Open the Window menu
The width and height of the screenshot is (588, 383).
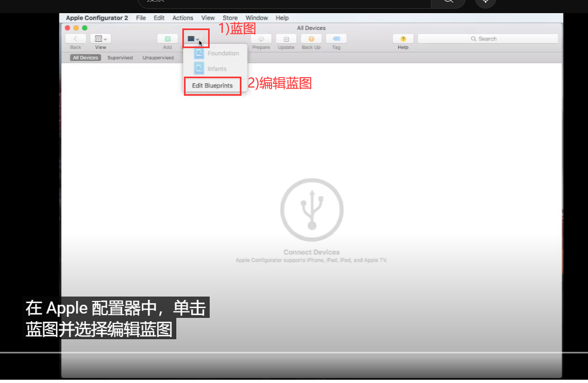tap(257, 18)
